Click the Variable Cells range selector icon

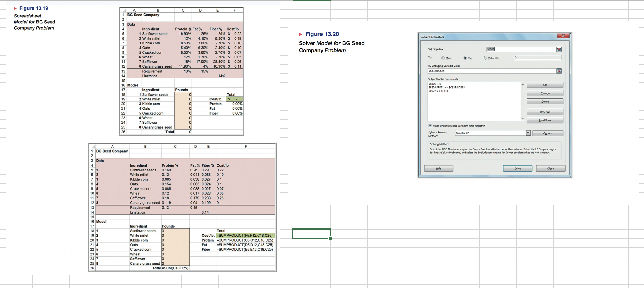[559, 71]
